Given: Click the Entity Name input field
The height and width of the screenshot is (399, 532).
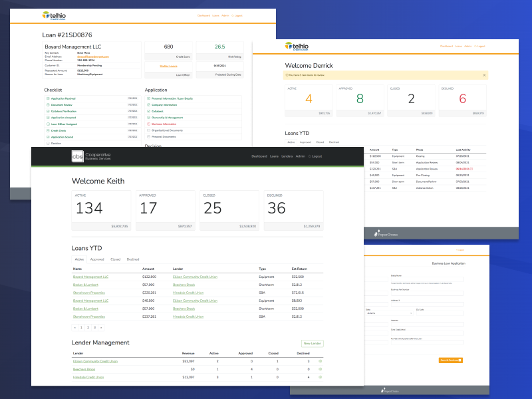Looking at the screenshot, I should 427,279.
